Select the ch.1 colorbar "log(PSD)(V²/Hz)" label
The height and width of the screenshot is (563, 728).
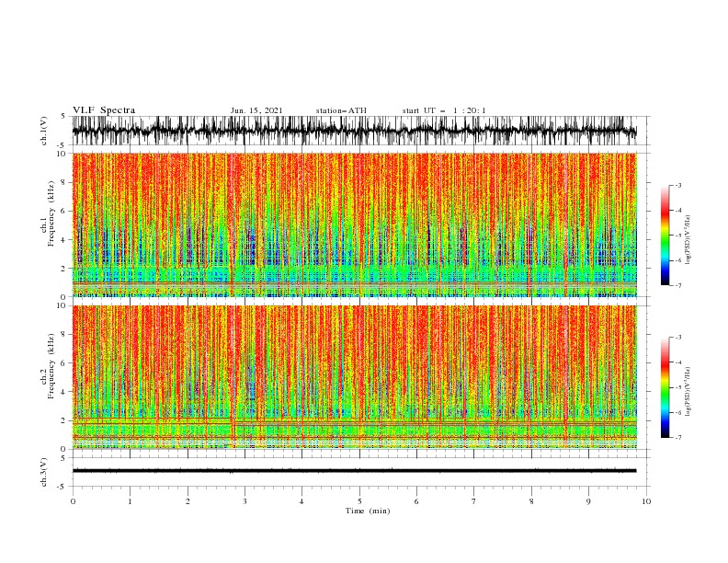coord(688,240)
